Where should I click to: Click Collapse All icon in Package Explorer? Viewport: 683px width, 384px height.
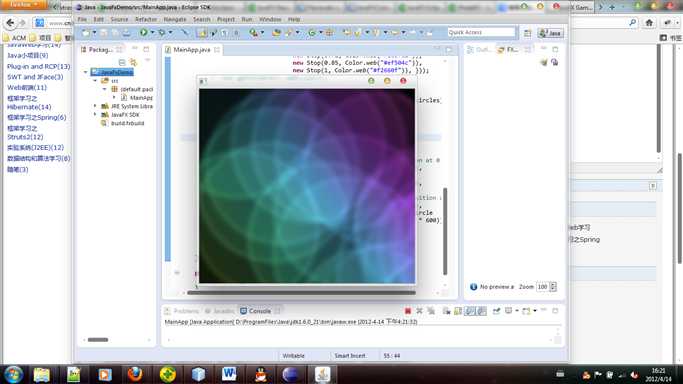122,62
